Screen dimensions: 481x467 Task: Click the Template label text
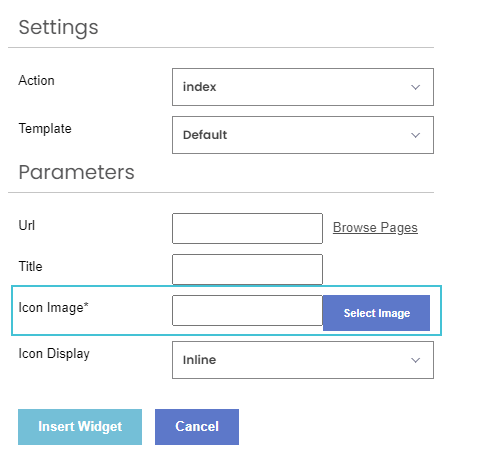[x=45, y=129]
